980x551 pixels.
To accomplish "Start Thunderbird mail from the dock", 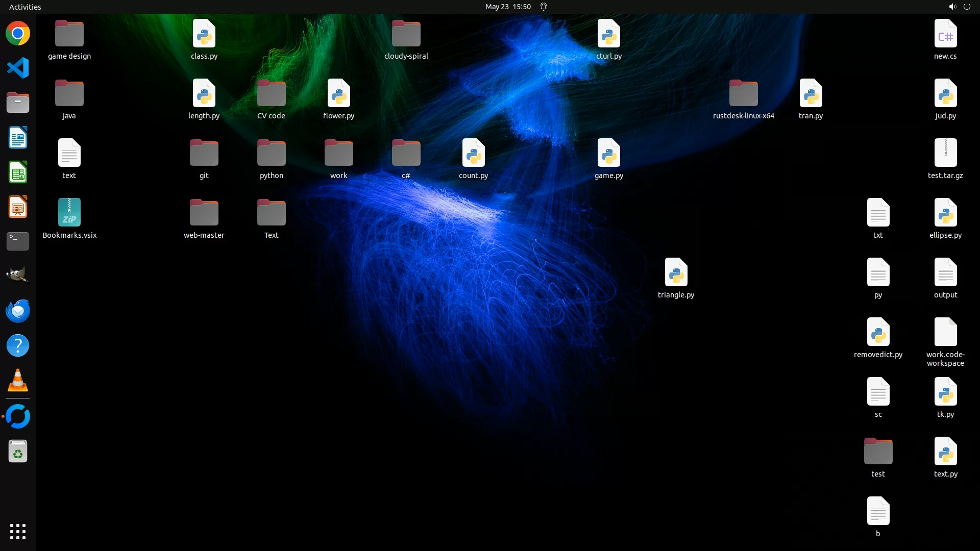I will (x=18, y=311).
